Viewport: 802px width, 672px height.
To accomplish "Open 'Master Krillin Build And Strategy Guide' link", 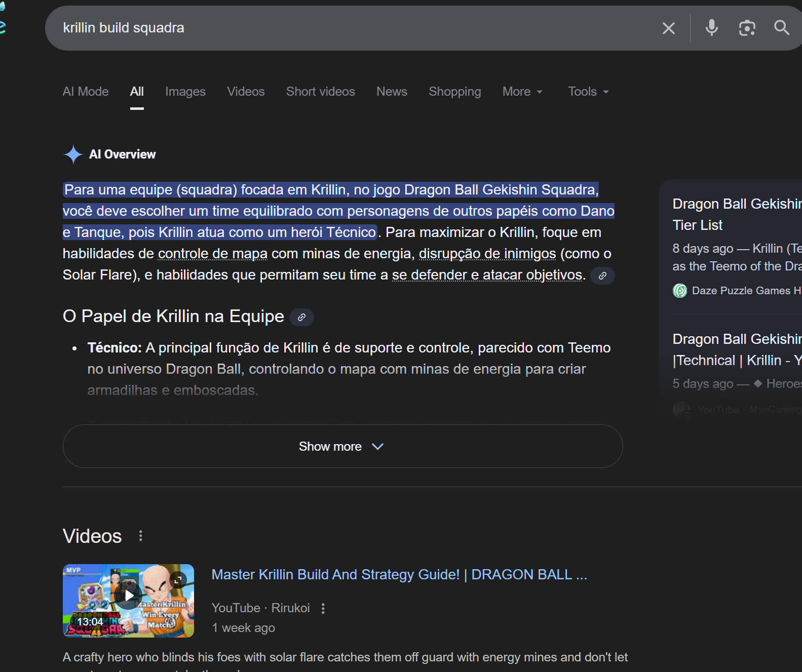I will click(399, 575).
